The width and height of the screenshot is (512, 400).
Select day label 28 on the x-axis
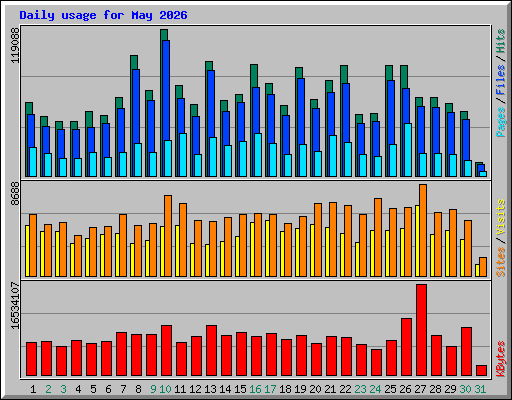pyautogui.click(x=435, y=389)
